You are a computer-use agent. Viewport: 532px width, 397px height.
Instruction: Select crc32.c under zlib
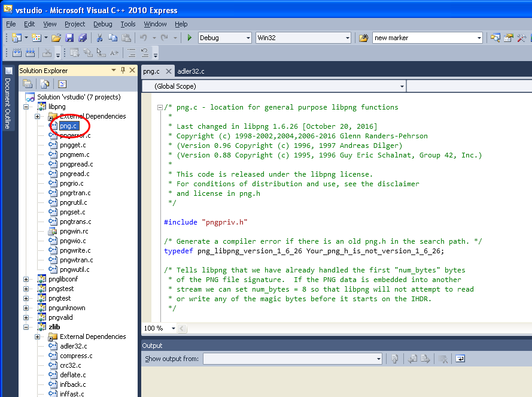click(71, 365)
